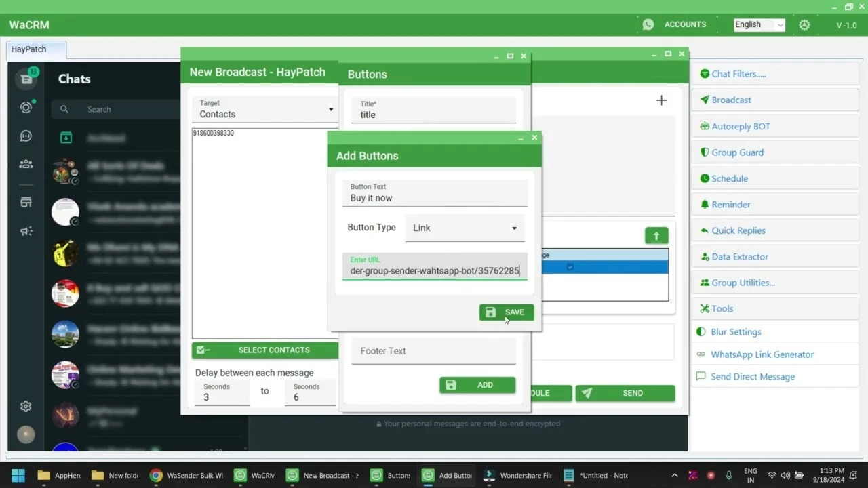Screen dimensions: 868x488
Task: Open New Broadcast taskbar item
Action: coord(323,475)
